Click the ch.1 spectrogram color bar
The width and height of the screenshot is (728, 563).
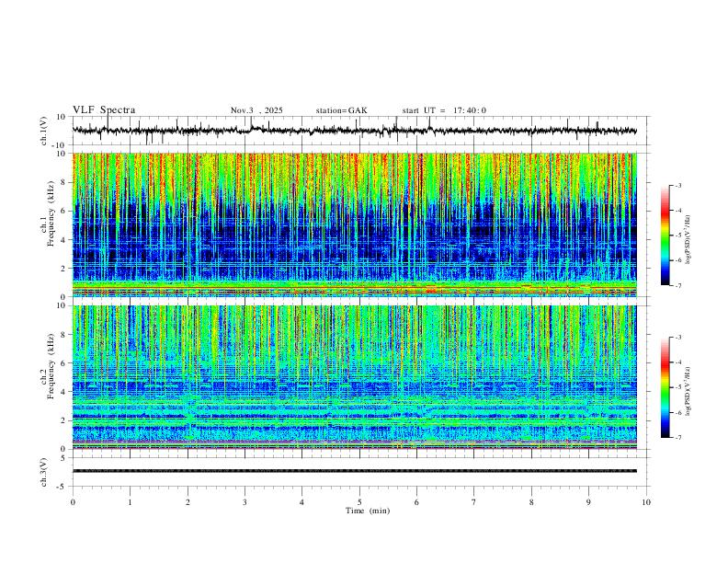[665, 236]
